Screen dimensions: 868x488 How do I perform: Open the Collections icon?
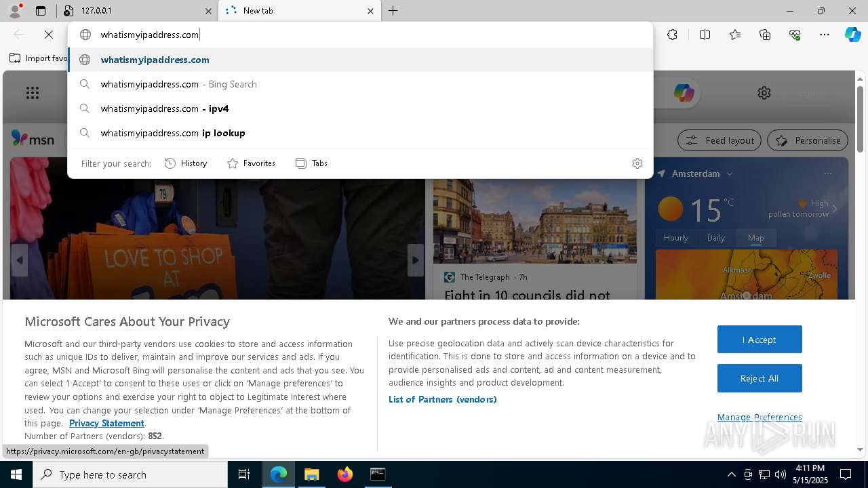point(765,35)
